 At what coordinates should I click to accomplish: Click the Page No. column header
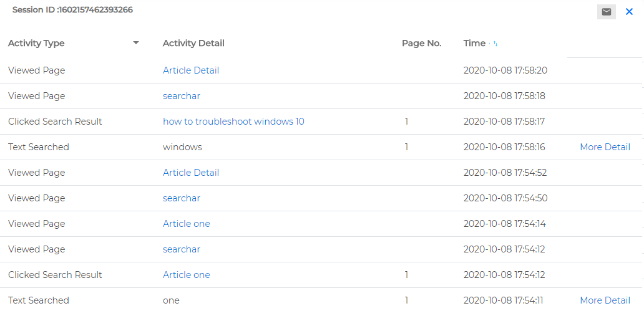click(421, 43)
